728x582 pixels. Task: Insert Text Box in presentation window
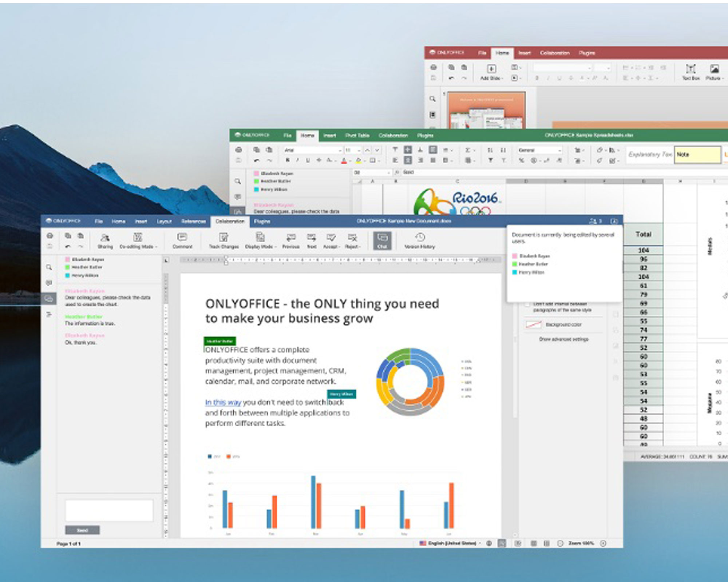[x=691, y=72]
